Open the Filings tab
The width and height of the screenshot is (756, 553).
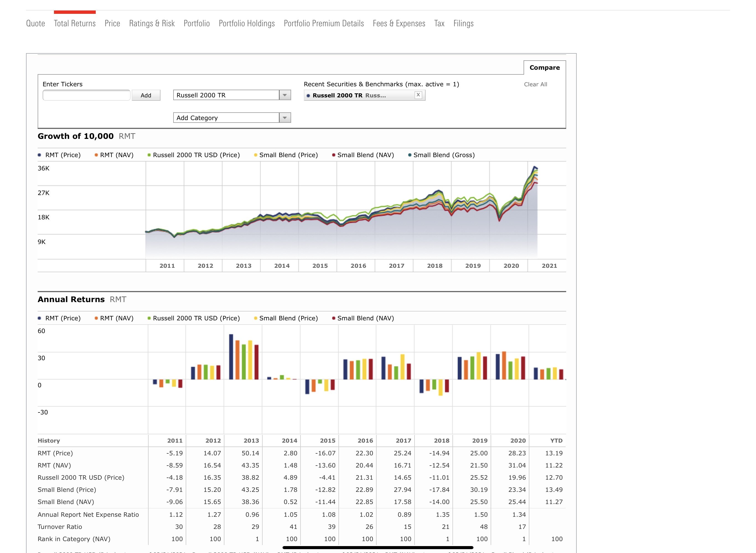coord(463,24)
